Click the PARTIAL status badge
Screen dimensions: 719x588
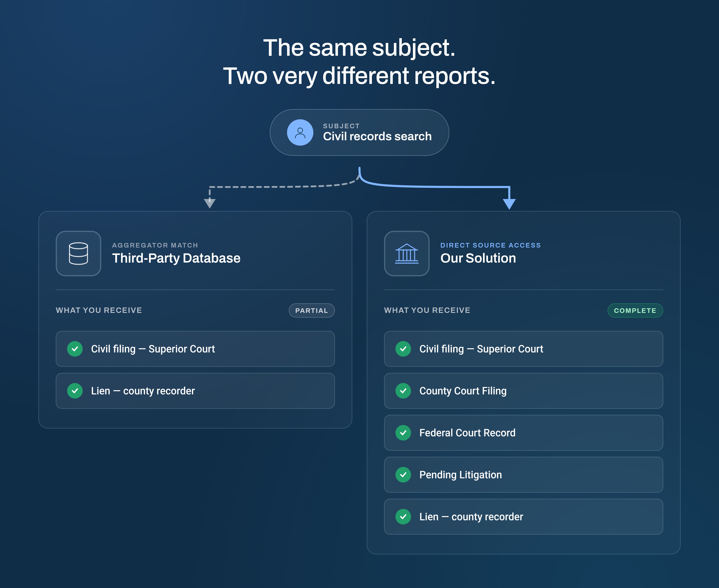[312, 311]
